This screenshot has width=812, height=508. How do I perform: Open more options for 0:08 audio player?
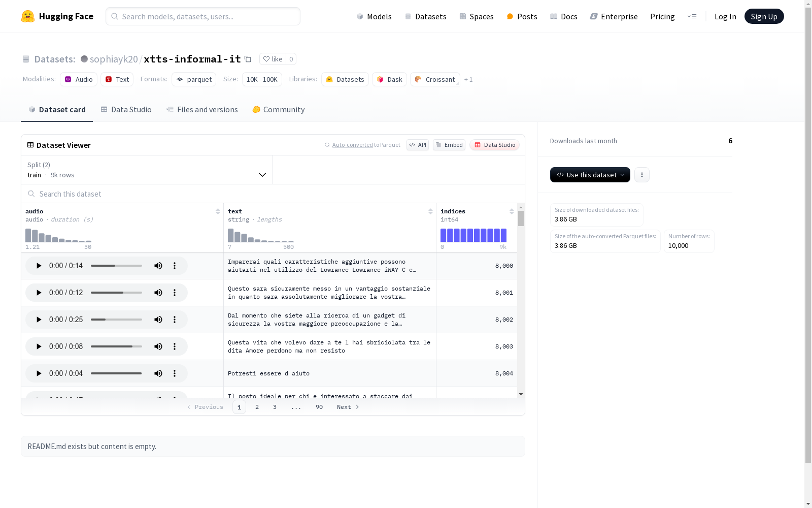(x=175, y=346)
